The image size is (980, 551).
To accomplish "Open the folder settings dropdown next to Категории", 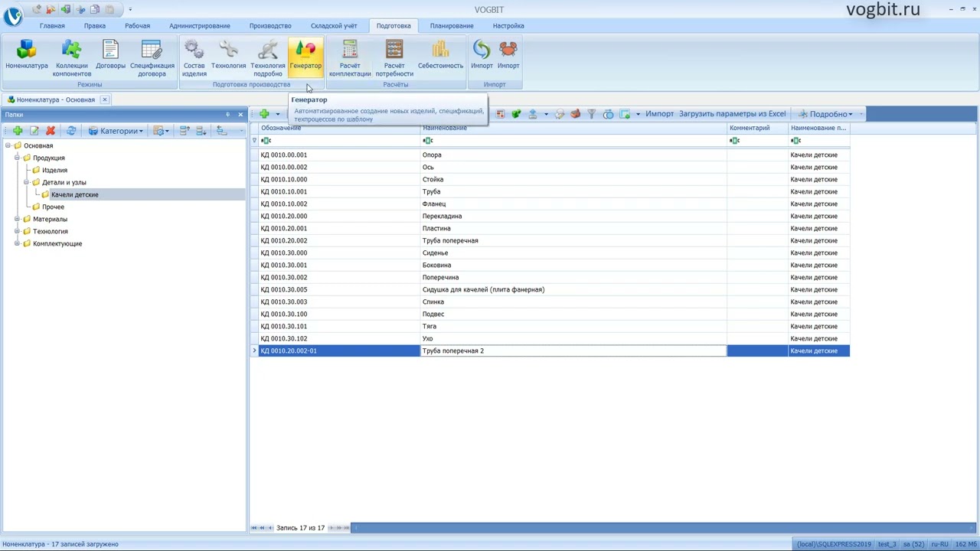I will (x=160, y=131).
